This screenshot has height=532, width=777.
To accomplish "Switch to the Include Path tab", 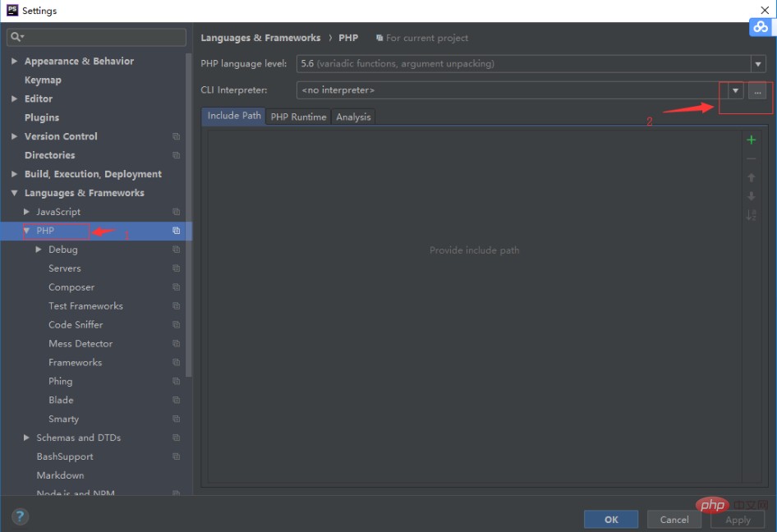I will click(x=234, y=116).
